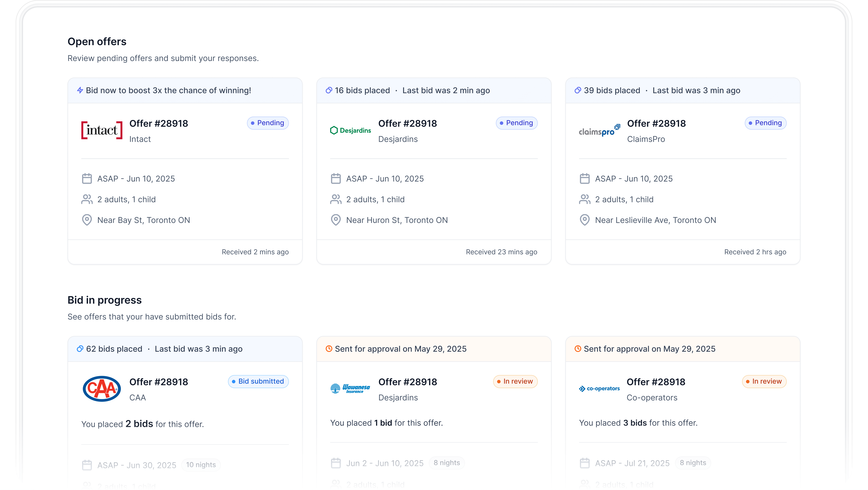Select the Wawanesa Insurance logo
Screen dimensions: 868x490
coord(350,388)
